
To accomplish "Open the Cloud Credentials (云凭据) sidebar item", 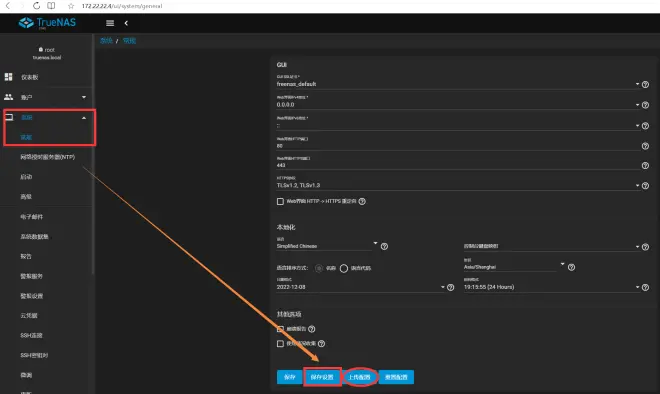I will 29,315.
